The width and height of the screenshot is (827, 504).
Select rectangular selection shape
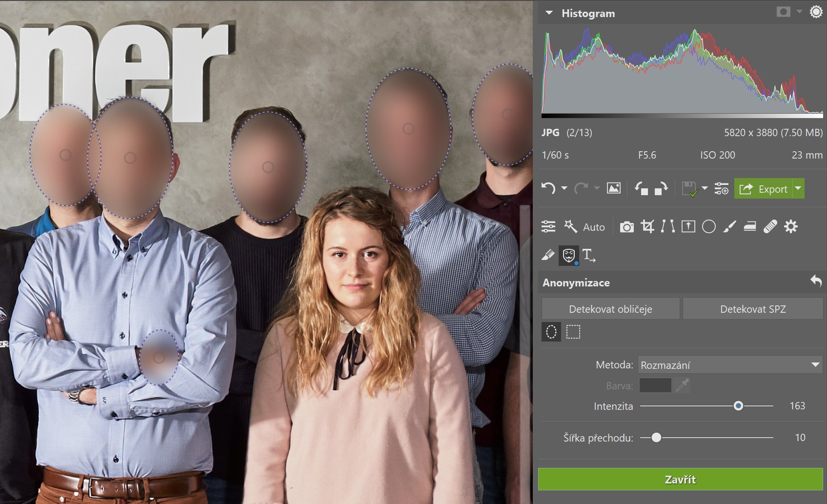pos(573,332)
